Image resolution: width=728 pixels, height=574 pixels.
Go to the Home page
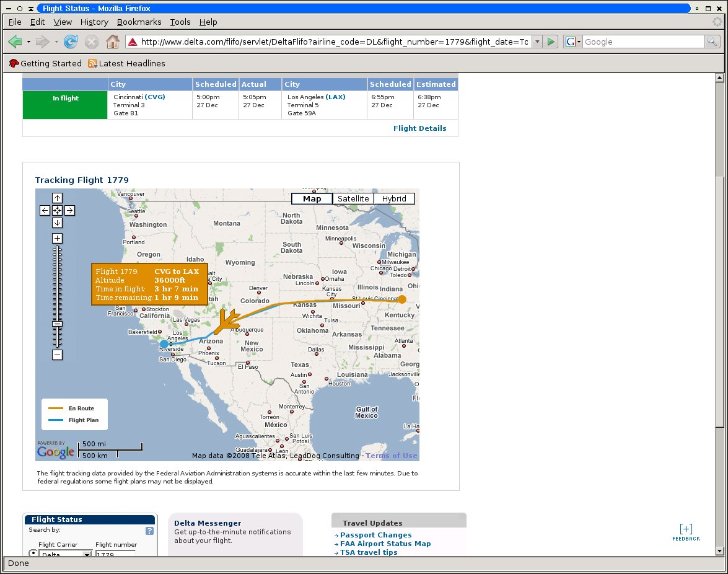point(112,42)
